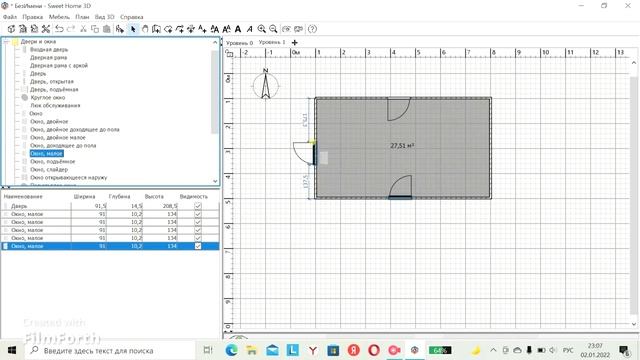Click the catalog tree scroll-down arrow

coord(215,181)
